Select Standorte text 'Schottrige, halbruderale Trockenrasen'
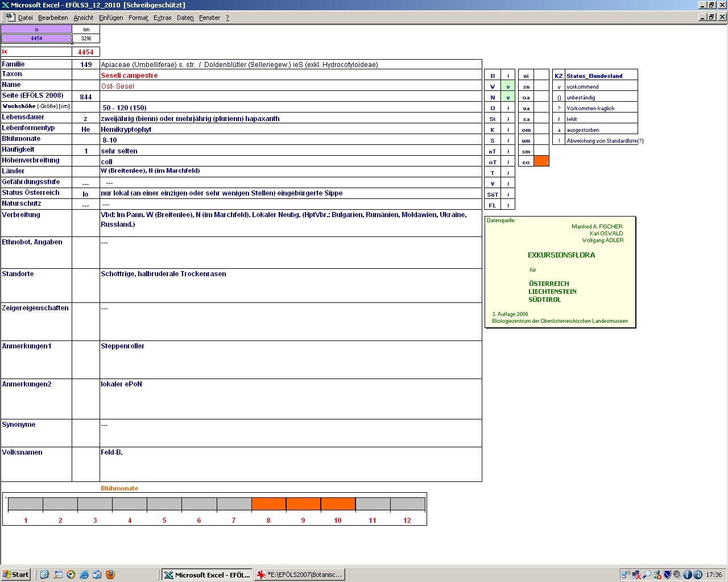 (x=163, y=274)
